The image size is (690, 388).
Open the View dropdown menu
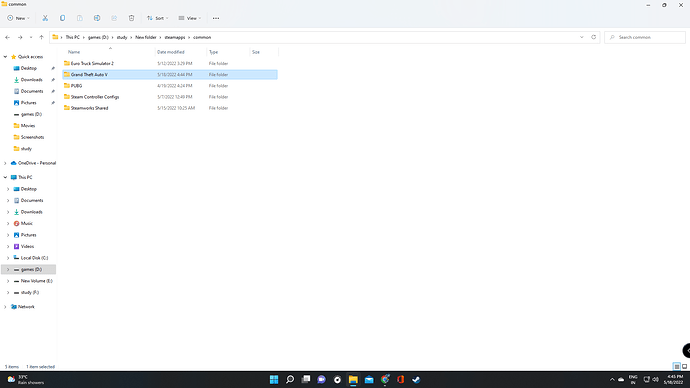pos(190,18)
